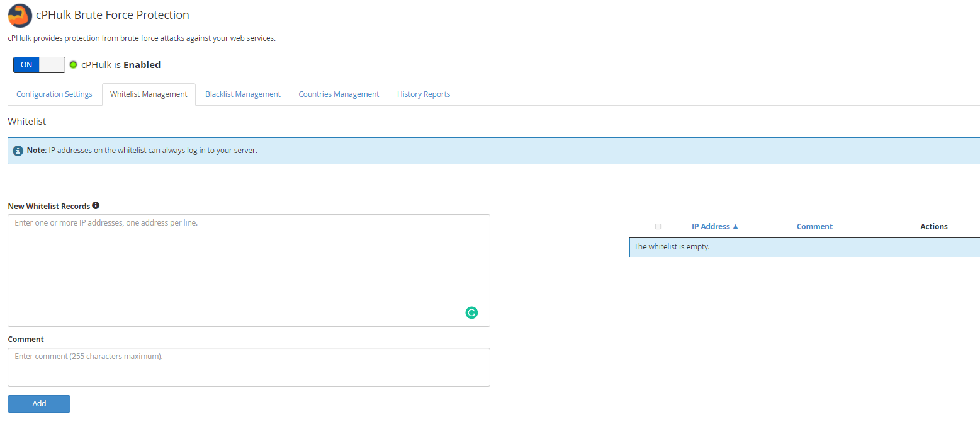
Task: Click the cPHulk logo icon
Action: pyautogui.click(x=20, y=15)
